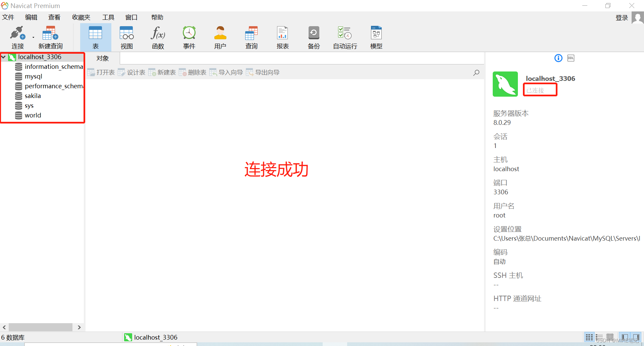
Task: Open the 事件 (Events) panel
Action: pos(189,37)
